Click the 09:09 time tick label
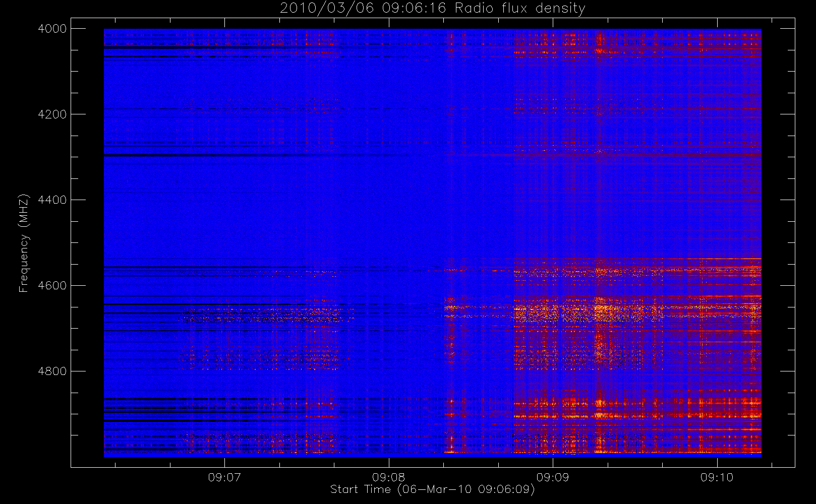The width and height of the screenshot is (816, 504). coord(553,477)
